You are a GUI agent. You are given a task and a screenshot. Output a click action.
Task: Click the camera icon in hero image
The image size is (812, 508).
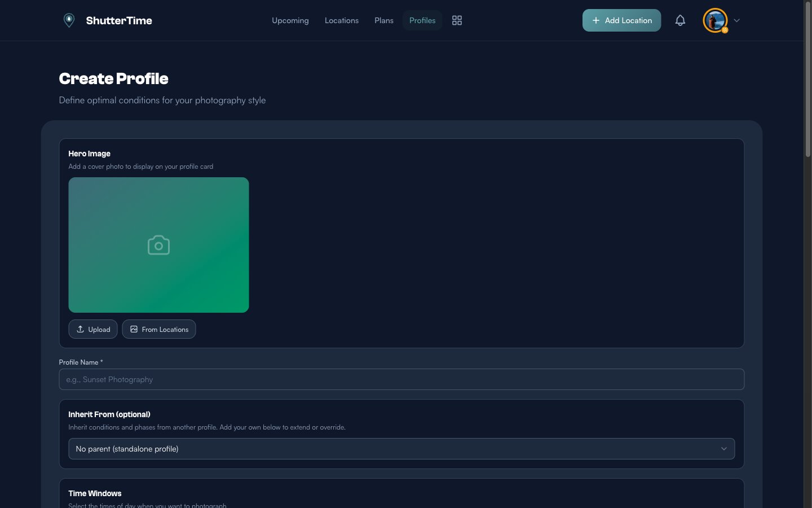pos(158,245)
